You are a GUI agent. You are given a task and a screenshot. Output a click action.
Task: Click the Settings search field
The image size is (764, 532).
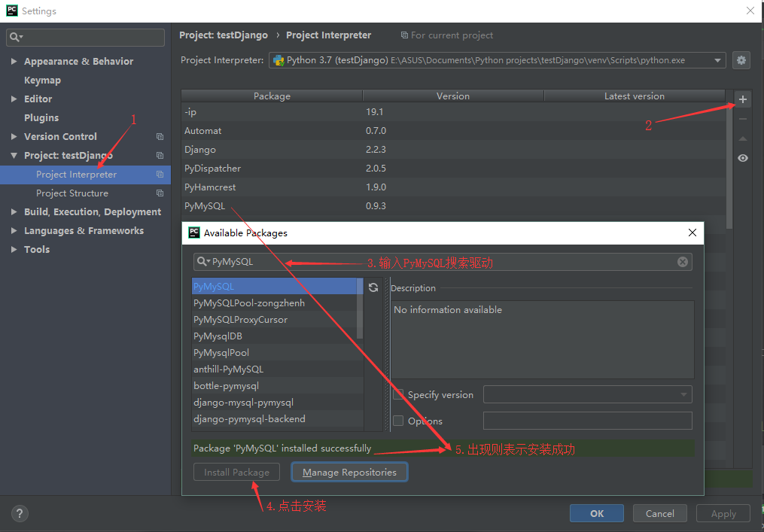click(85, 37)
